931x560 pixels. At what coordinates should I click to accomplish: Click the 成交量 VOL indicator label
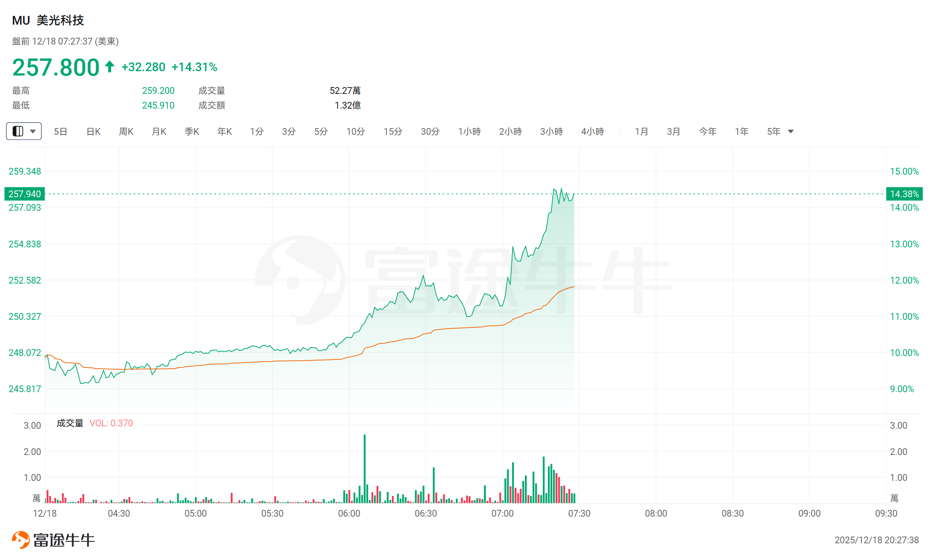(94, 423)
